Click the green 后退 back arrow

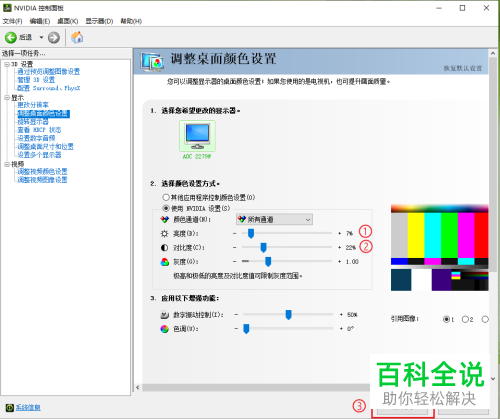[x=11, y=37]
